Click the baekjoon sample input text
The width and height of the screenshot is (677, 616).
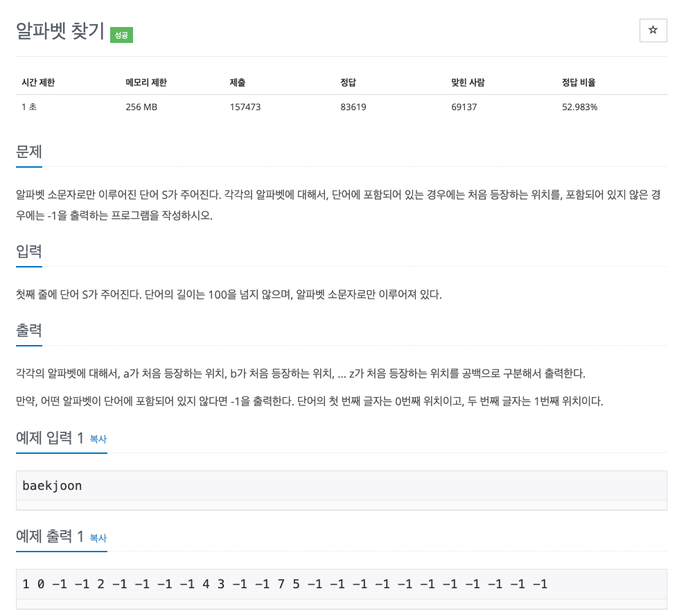coord(52,486)
